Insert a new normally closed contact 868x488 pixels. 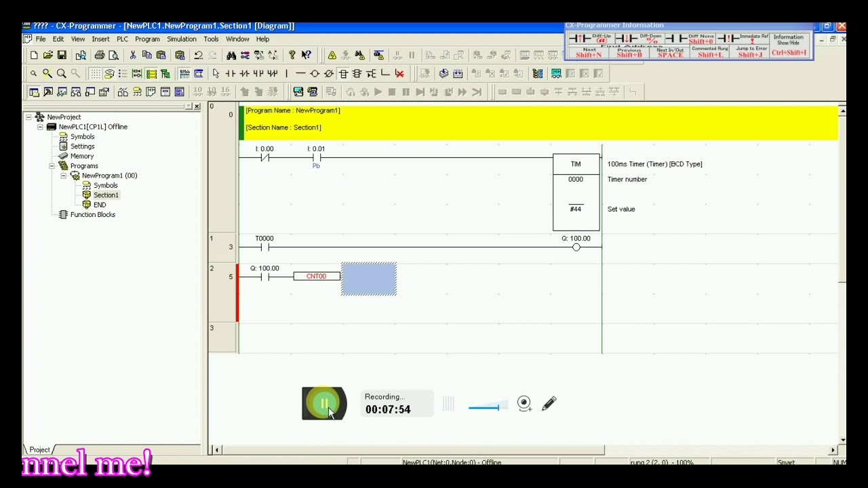[x=244, y=73]
